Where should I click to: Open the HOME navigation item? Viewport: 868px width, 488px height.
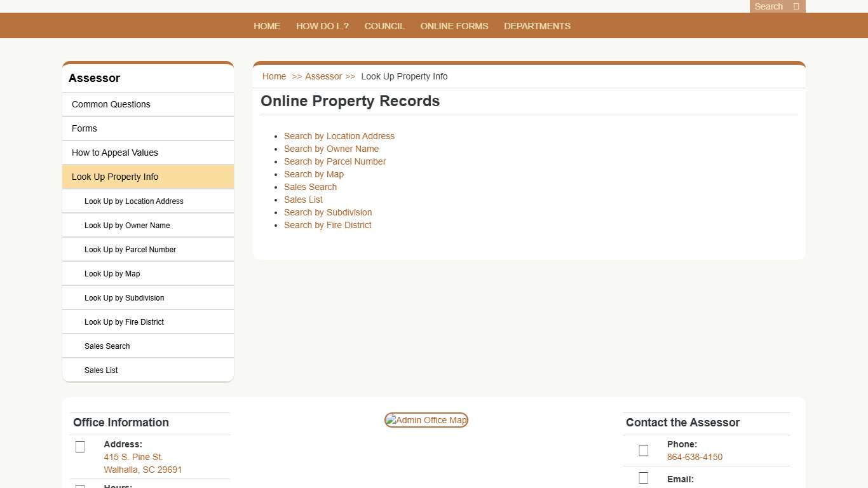pyautogui.click(x=267, y=26)
